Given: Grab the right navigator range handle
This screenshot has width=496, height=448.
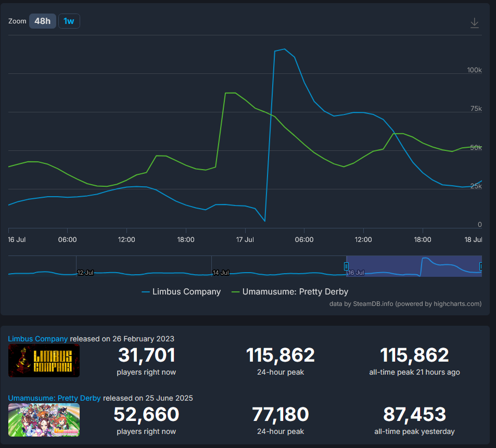Looking at the screenshot, I should click(481, 266).
